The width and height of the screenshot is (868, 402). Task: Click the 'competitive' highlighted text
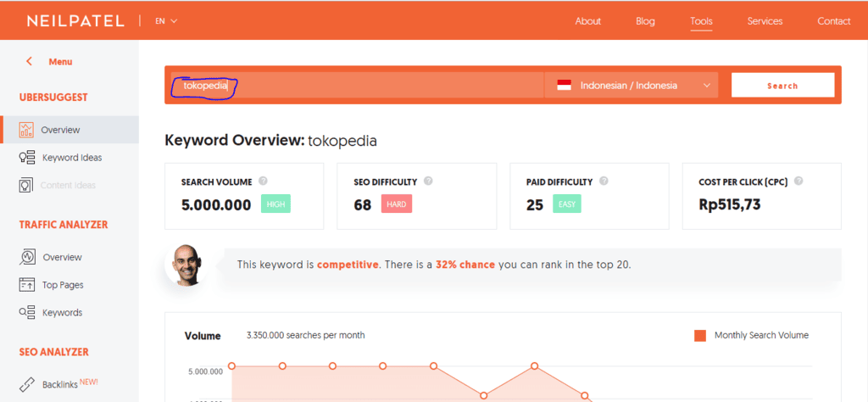coord(348,265)
